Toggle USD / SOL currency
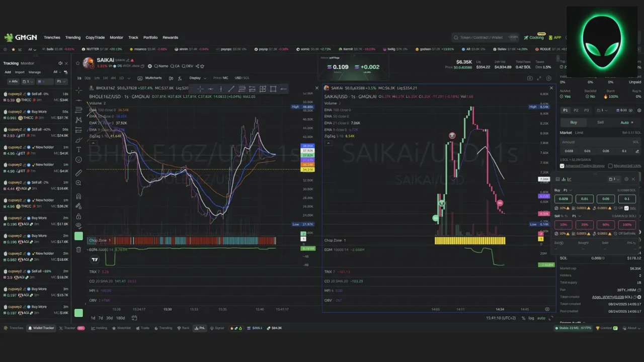 coord(242,78)
